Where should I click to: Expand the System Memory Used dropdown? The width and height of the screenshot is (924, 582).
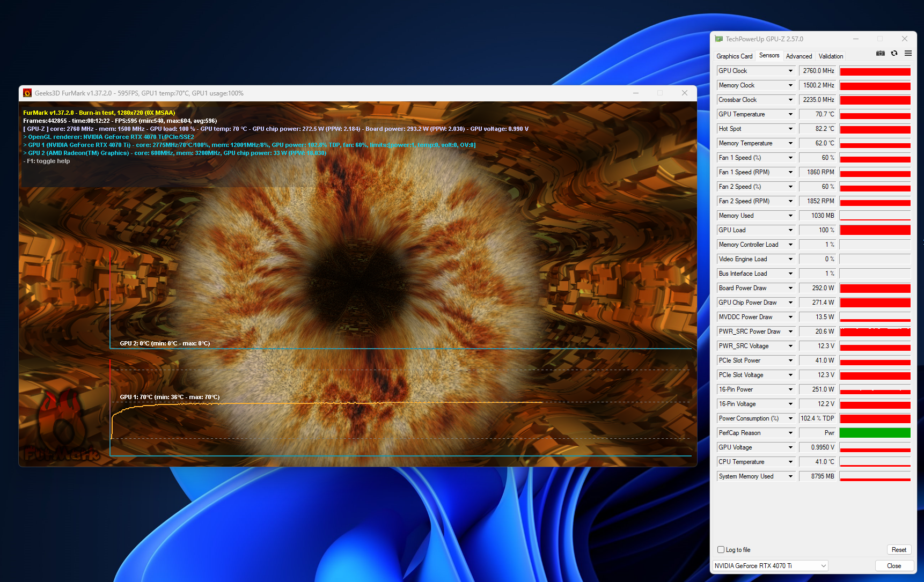(790, 476)
